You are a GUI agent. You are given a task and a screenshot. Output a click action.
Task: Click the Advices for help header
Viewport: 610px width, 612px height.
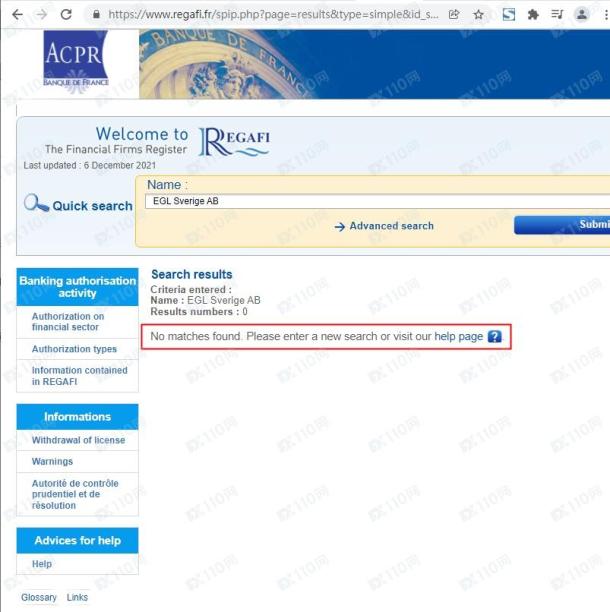(x=77, y=541)
